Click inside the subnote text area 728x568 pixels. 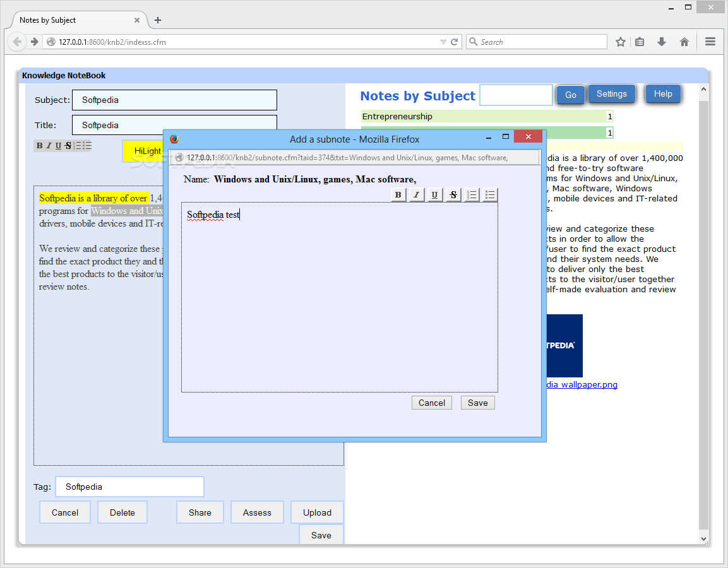[x=340, y=297]
